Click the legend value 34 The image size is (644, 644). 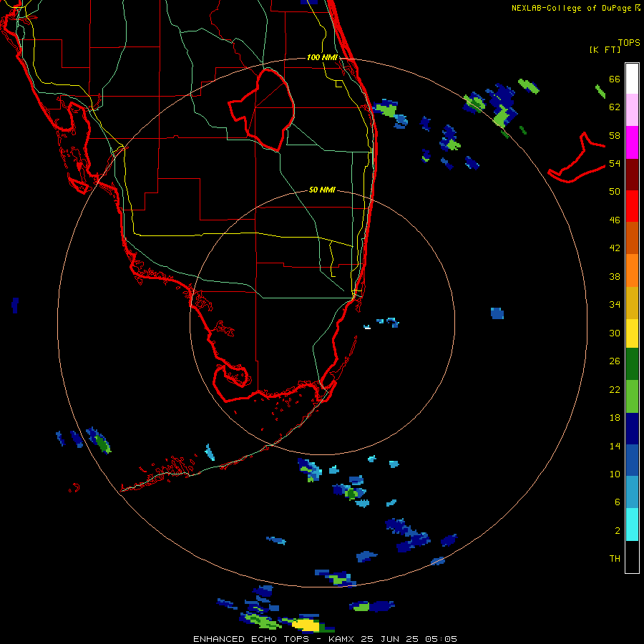(x=615, y=304)
